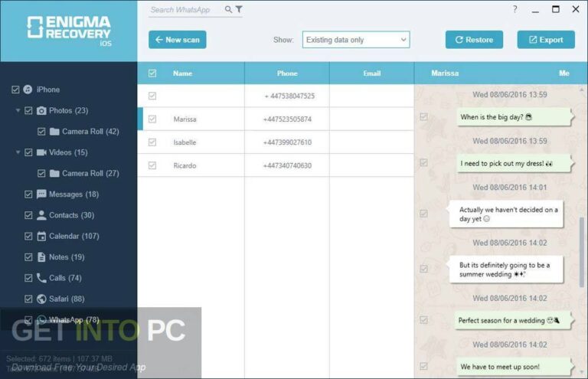Click the Photos camera icon
This screenshot has width=588, height=379.
tap(41, 110)
